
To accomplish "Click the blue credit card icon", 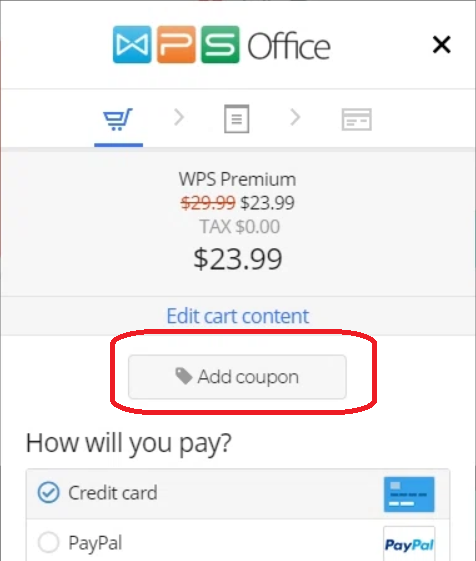I will tap(409, 494).
